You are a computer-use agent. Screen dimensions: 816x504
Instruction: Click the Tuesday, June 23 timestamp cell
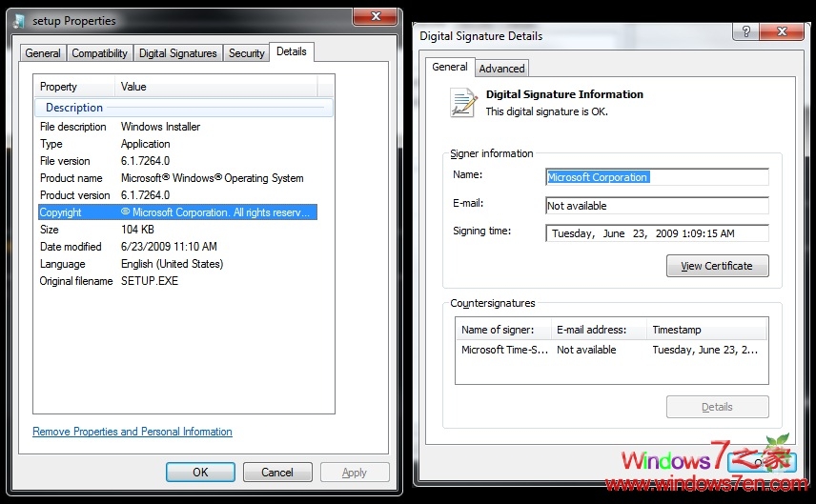click(705, 350)
